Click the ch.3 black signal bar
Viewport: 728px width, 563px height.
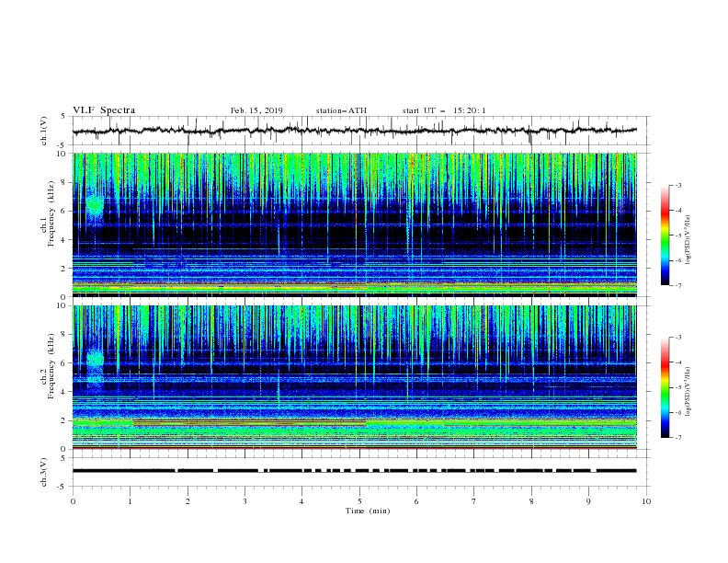354,471
